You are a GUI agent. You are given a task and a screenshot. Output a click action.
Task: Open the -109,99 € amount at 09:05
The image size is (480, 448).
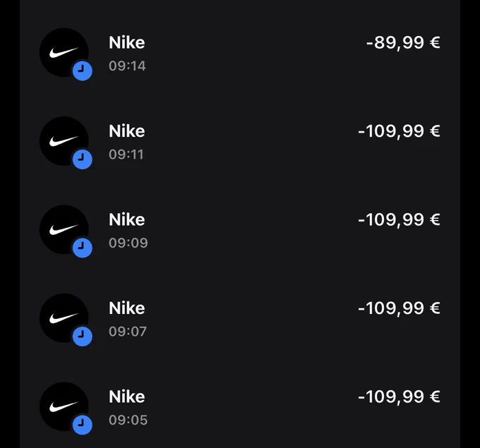(x=400, y=397)
